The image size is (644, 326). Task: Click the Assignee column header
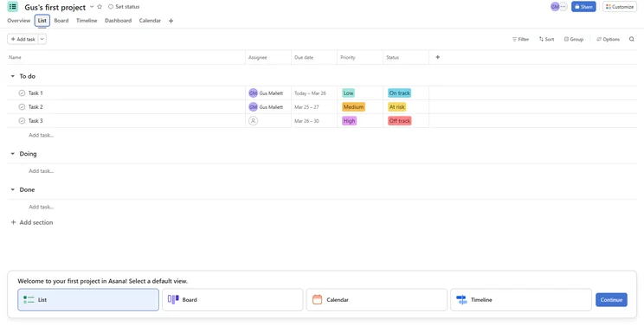[268, 57]
